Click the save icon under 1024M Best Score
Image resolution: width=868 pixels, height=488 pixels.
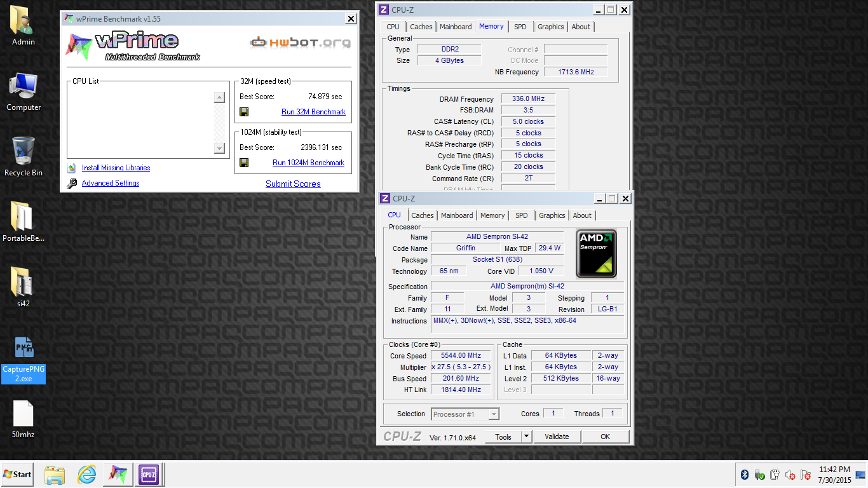(243, 163)
